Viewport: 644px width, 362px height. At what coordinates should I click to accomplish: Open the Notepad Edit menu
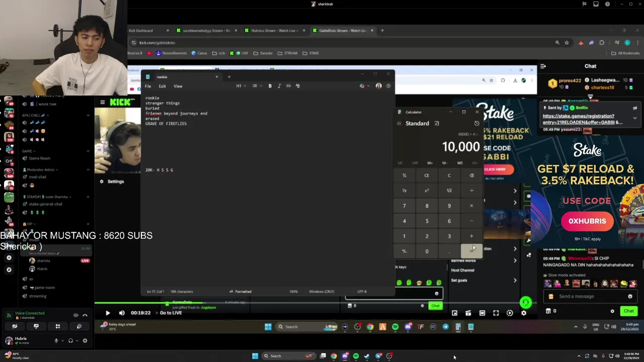pyautogui.click(x=162, y=86)
